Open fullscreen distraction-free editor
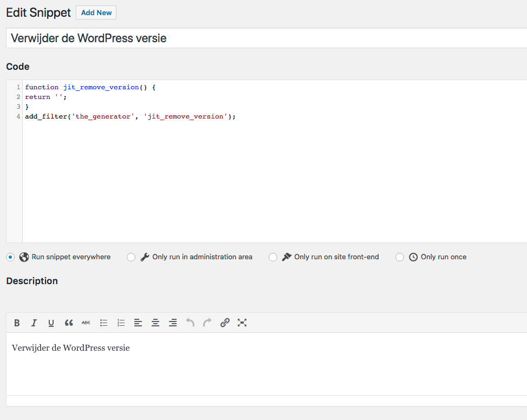527x420 pixels. (242, 323)
